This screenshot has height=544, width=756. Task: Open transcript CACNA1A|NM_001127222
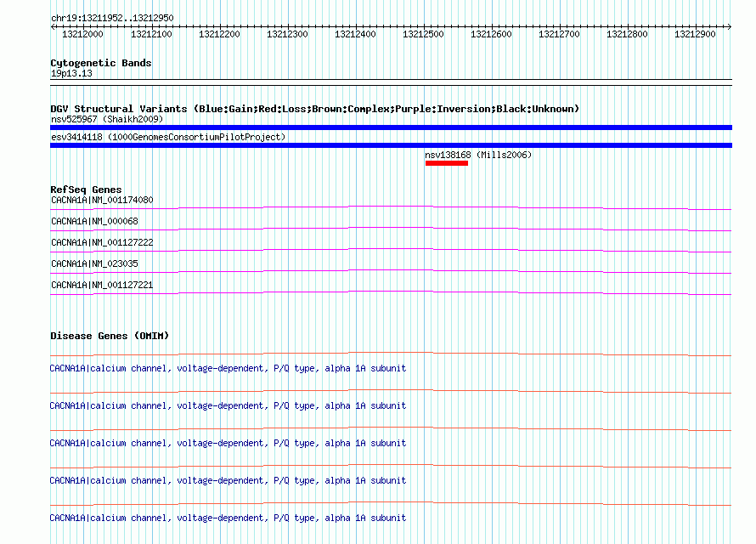pyautogui.click(x=102, y=242)
